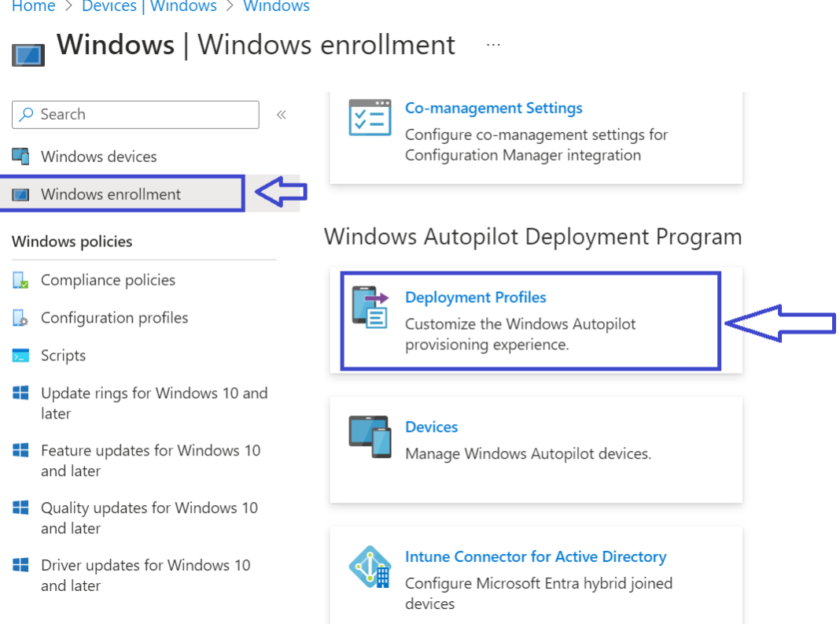This screenshot has width=840, height=624.
Task: Click the Quality updates for Windows 10 icon
Action: coord(22,508)
